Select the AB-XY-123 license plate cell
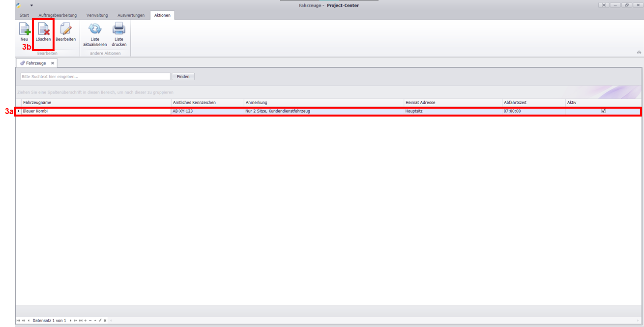Screen dimensions: 644x327 click(206, 111)
